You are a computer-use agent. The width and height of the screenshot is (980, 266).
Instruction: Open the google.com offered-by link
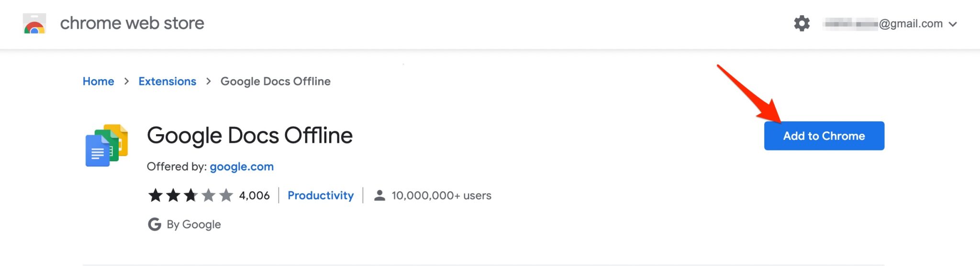tap(242, 167)
